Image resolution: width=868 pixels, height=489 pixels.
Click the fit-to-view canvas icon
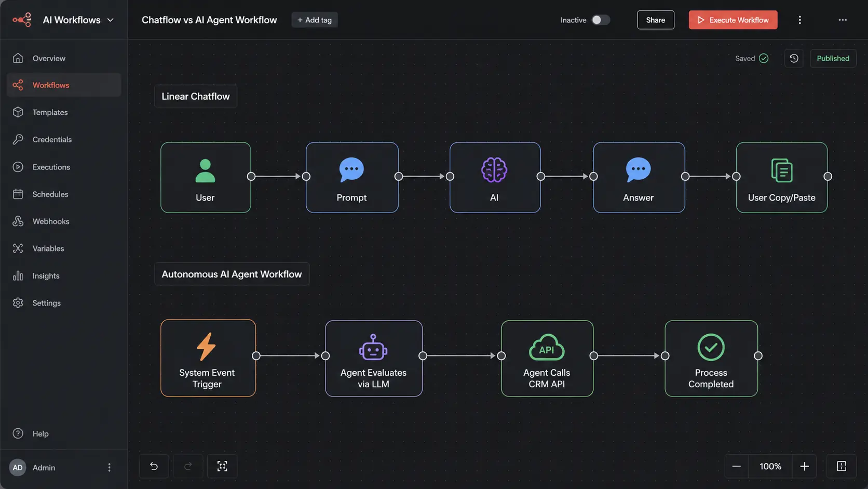222,466
